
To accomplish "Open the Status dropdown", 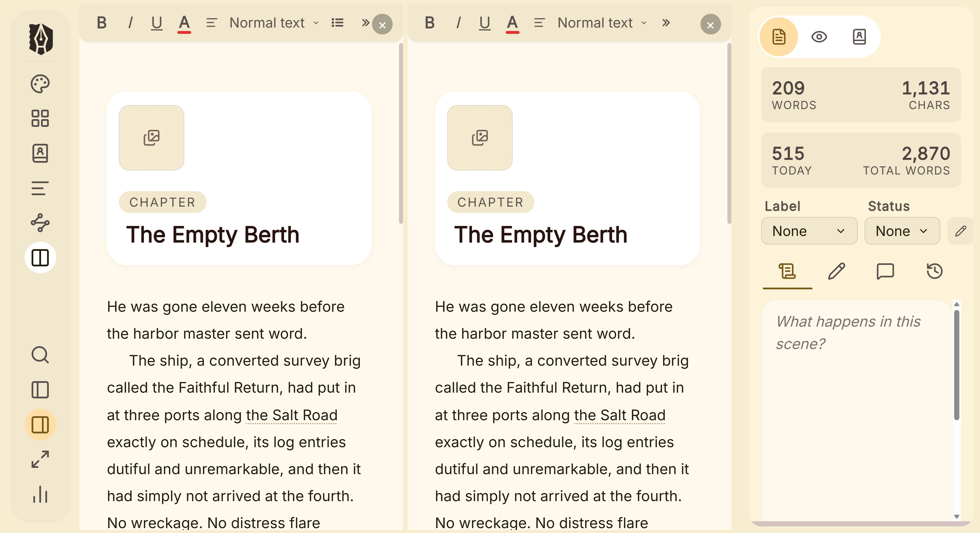I will point(902,230).
